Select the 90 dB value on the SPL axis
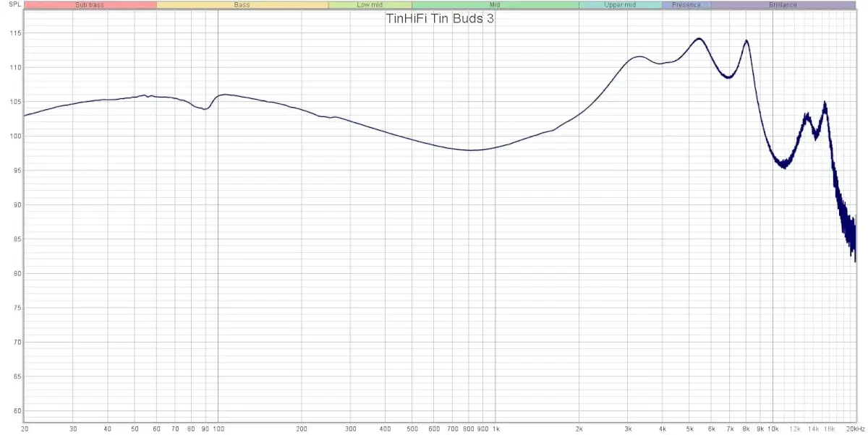This screenshot has height=435, width=868. click(x=16, y=205)
